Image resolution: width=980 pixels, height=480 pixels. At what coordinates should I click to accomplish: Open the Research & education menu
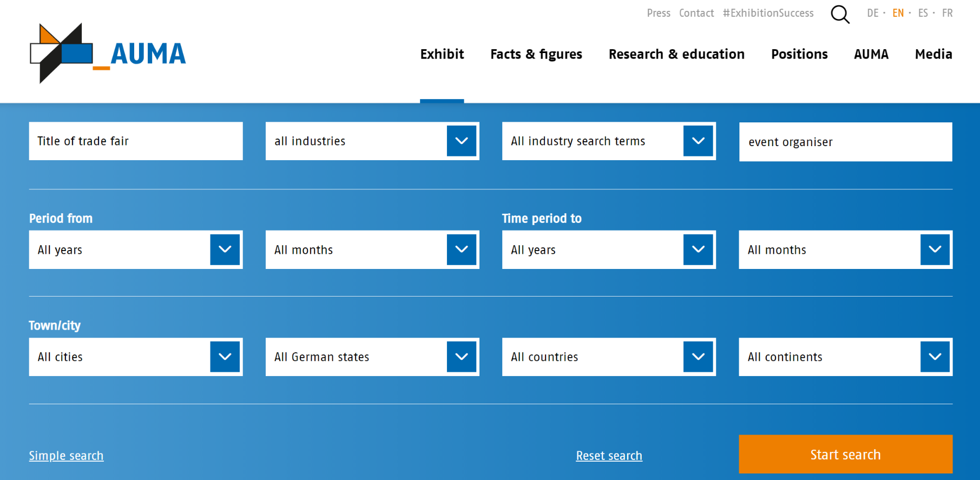pos(676,54)
